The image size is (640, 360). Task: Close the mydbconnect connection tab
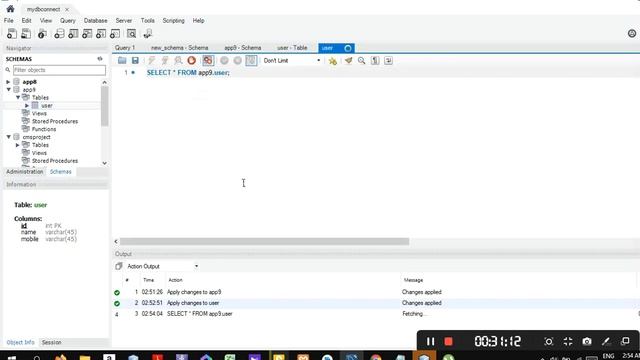point(67,9)
